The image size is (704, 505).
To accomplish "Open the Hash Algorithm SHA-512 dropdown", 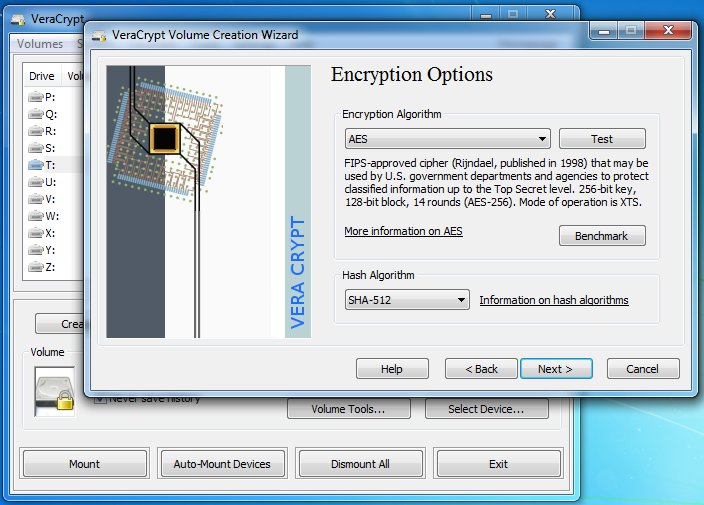I will click(407, 300).
